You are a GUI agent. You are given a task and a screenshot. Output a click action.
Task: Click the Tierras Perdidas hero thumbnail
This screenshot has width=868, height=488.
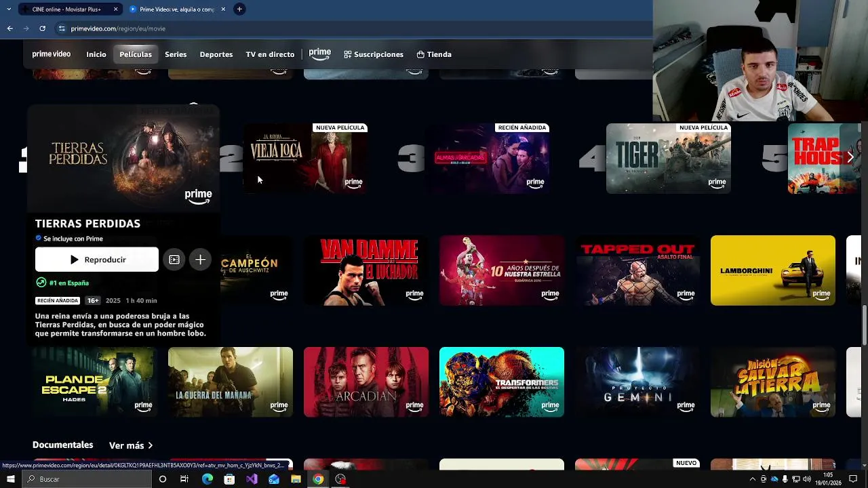123,158
